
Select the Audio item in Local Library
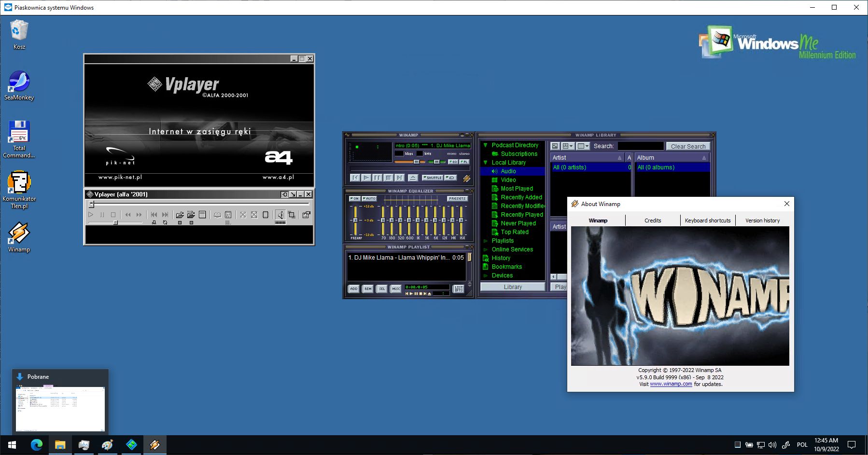tap(507, 171)
